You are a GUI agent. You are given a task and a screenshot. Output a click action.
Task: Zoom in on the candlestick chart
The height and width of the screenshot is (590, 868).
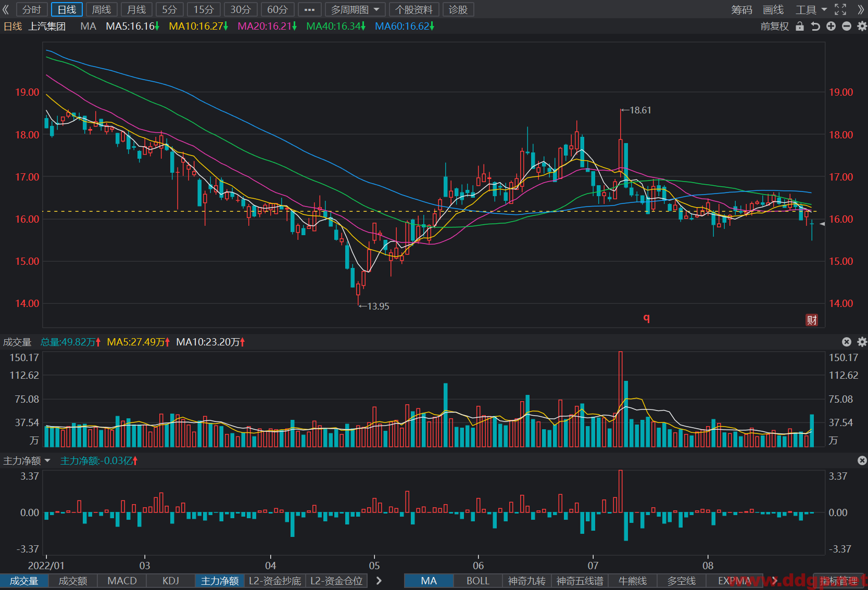tap(831, 26)
